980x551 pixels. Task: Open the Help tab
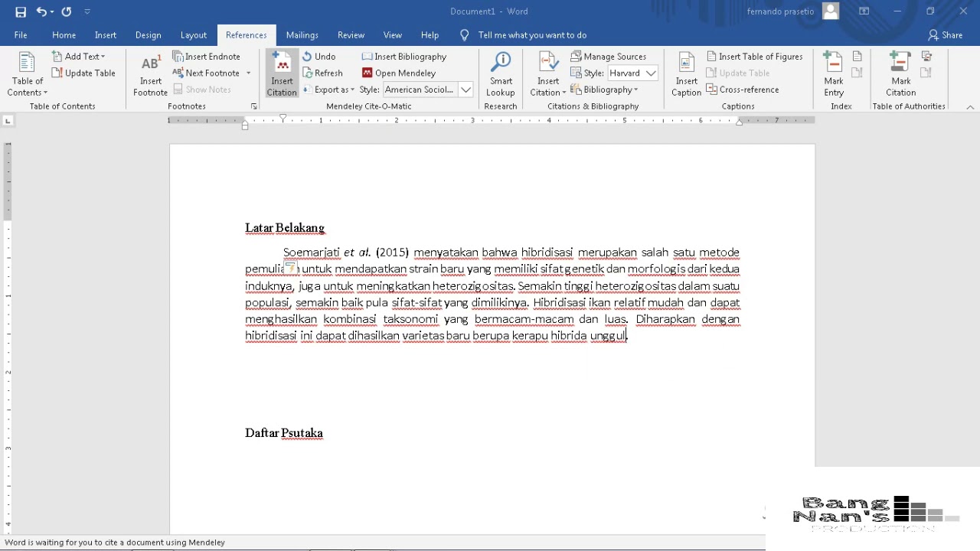tap(430, 35)
